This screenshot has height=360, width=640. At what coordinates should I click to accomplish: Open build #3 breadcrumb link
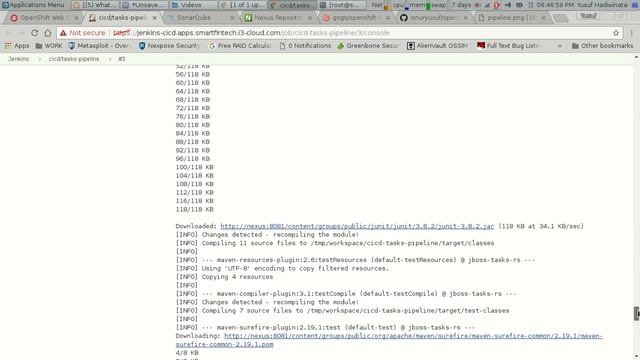coord(122,59)
